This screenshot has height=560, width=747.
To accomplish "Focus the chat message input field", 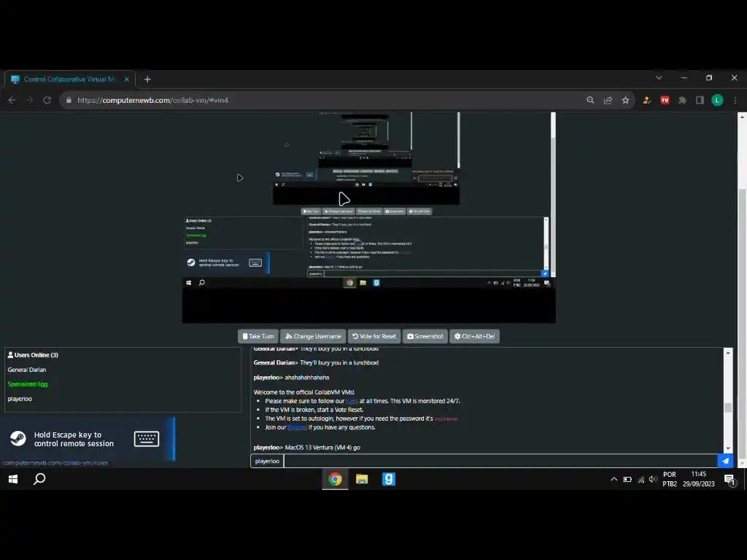I will (500, 461).
